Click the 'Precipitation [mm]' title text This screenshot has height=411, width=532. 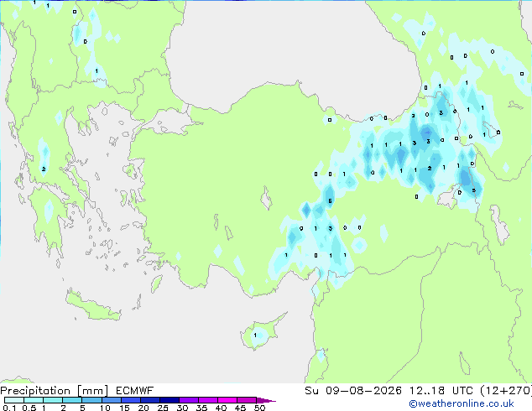55,391
